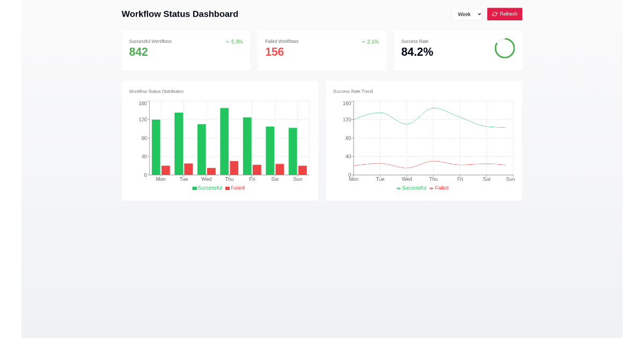
Task: Click the Workflow Status Dashboard heading
Action: point(180,14)
